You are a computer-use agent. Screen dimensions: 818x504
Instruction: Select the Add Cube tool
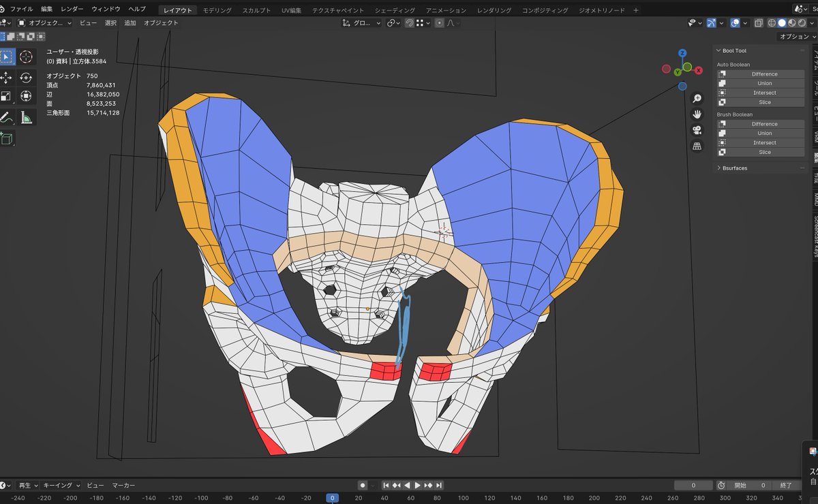tap(7, 138)
